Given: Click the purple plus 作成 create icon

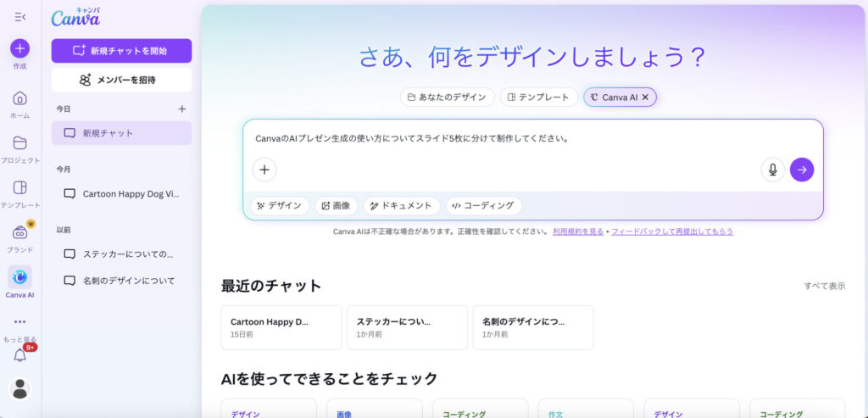Looking at the screenshot, I should pos(19,48).
